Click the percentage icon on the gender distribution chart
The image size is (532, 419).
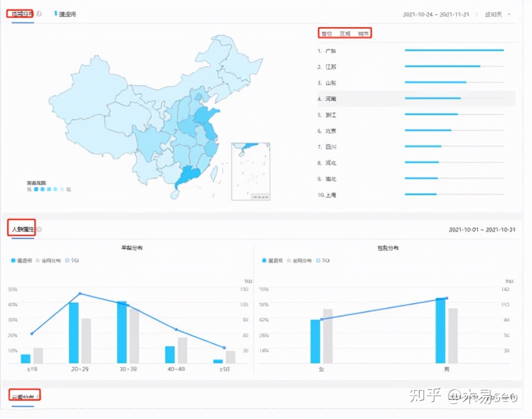pyautogui.click(x=318, y=261)
